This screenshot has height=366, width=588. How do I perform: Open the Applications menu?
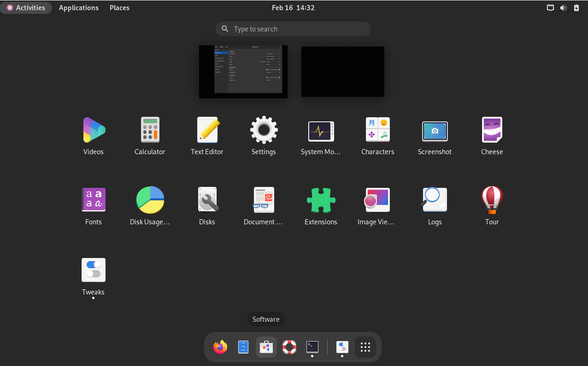coord(78,7)
